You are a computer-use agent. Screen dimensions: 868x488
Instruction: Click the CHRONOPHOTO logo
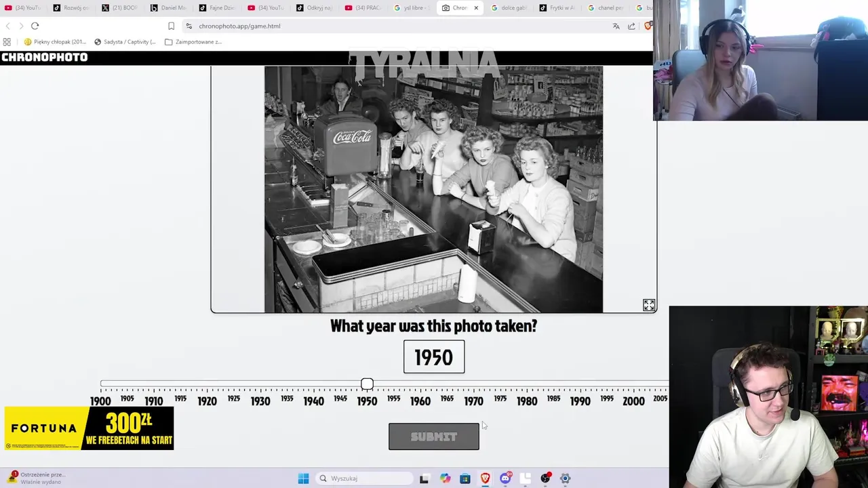45,58
